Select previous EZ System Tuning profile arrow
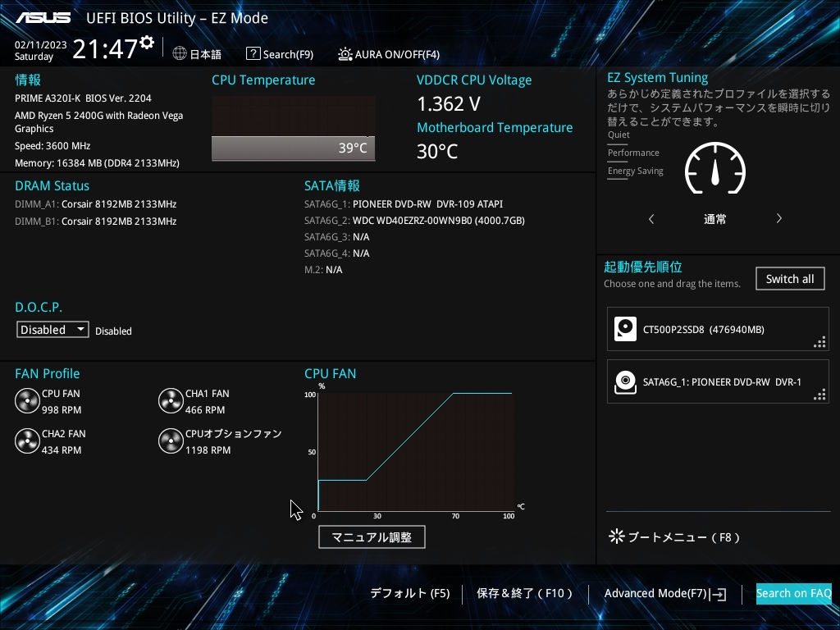This screenshot has width=840, height=630. coord(651,218)
